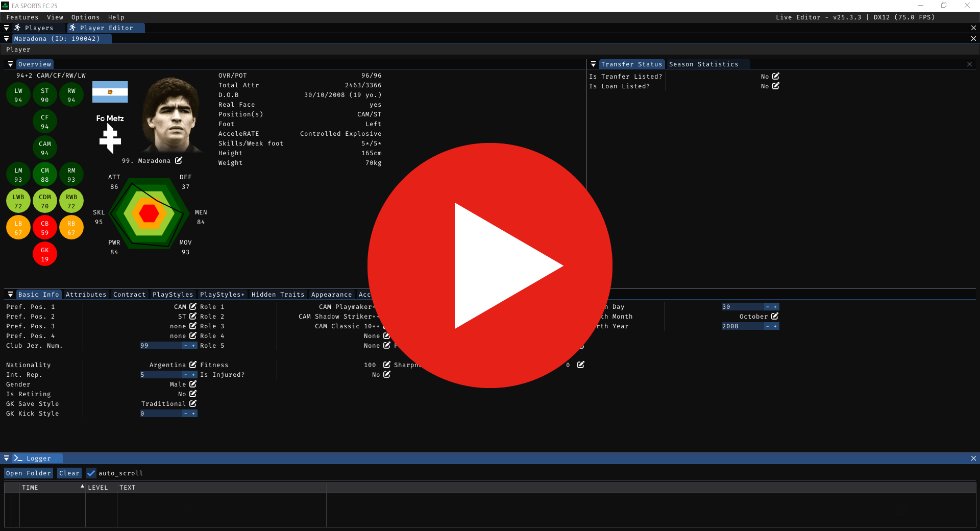Edit the Traditional GK Save Style
Viewport: 980px width, 531px height.
193,403
